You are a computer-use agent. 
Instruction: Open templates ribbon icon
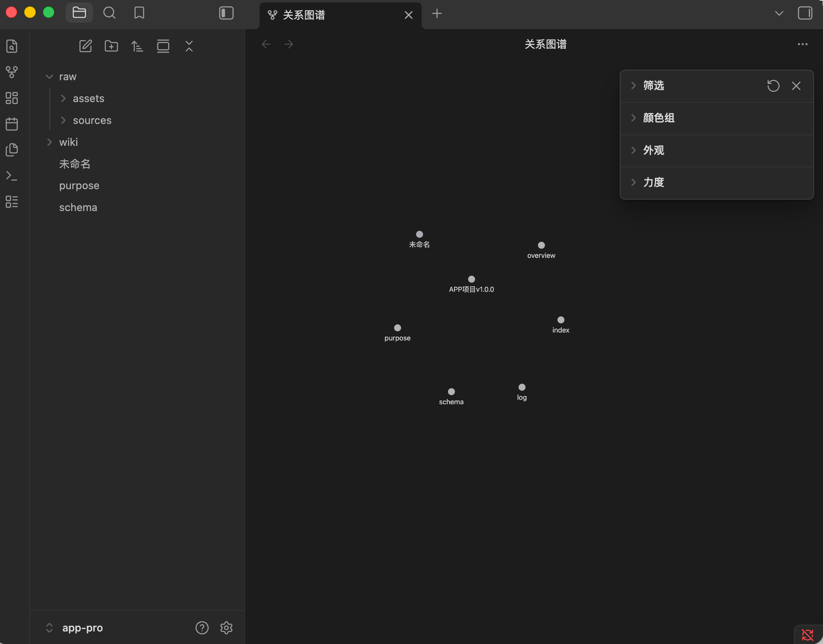[x=12, y=150]
